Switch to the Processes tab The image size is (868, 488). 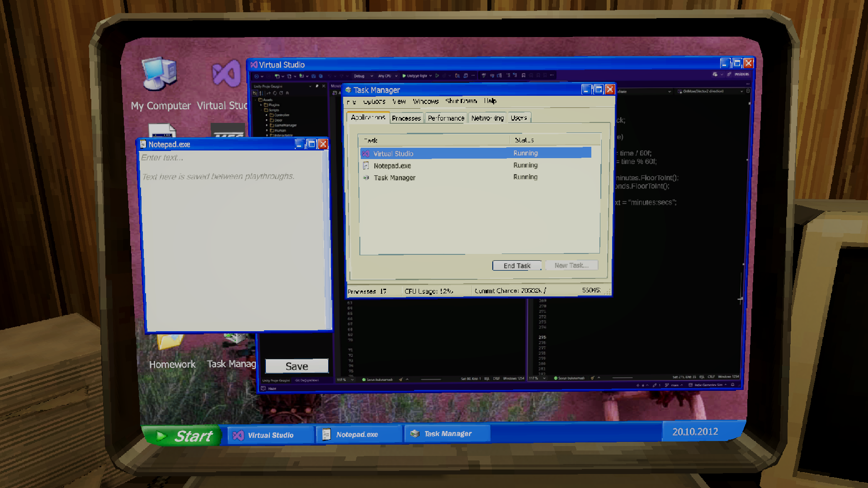(x=406, y=118)
